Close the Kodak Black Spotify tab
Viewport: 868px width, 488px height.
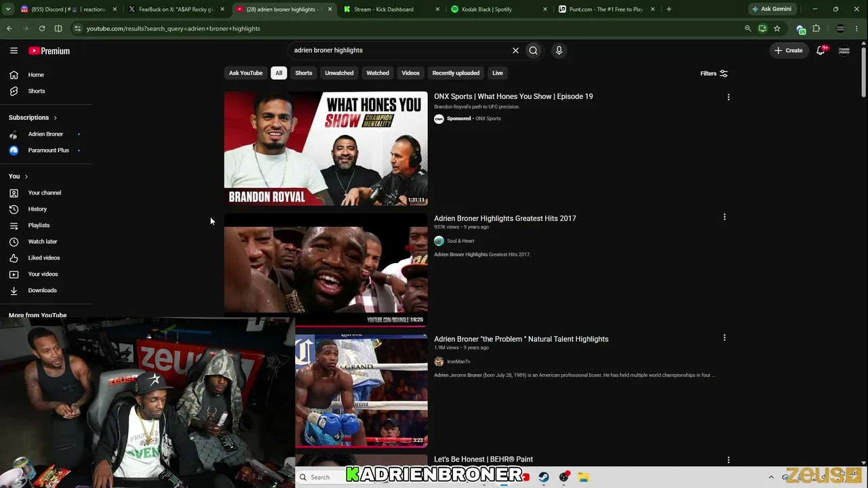pyautogui.click(x=545, y=9)
